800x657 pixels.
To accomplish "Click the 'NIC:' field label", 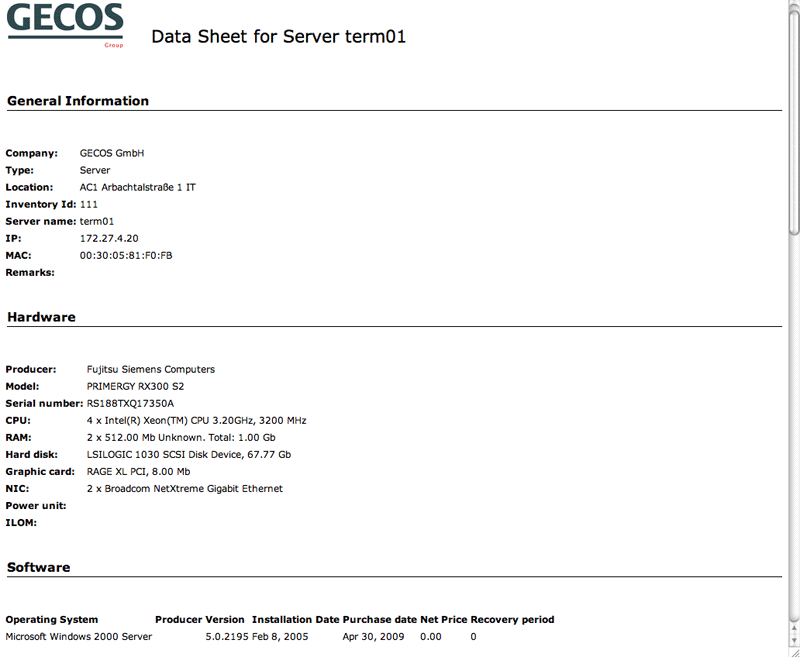I will click(x=17, y=489).
